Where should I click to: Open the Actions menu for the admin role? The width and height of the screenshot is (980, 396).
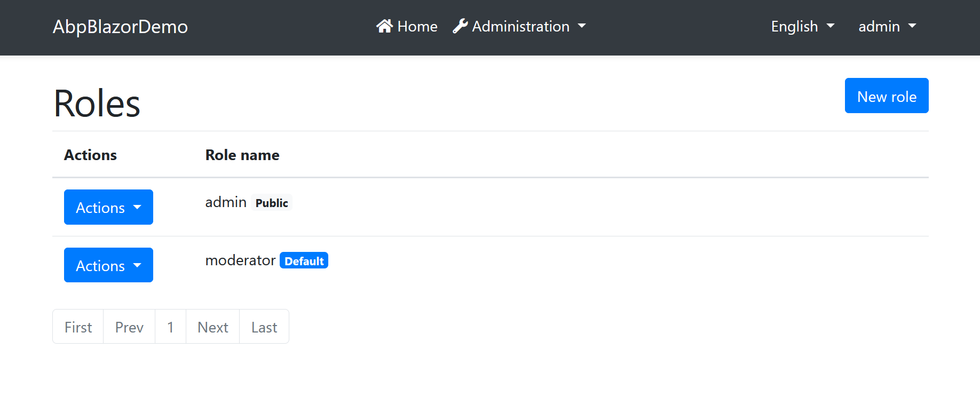(108, 207)
